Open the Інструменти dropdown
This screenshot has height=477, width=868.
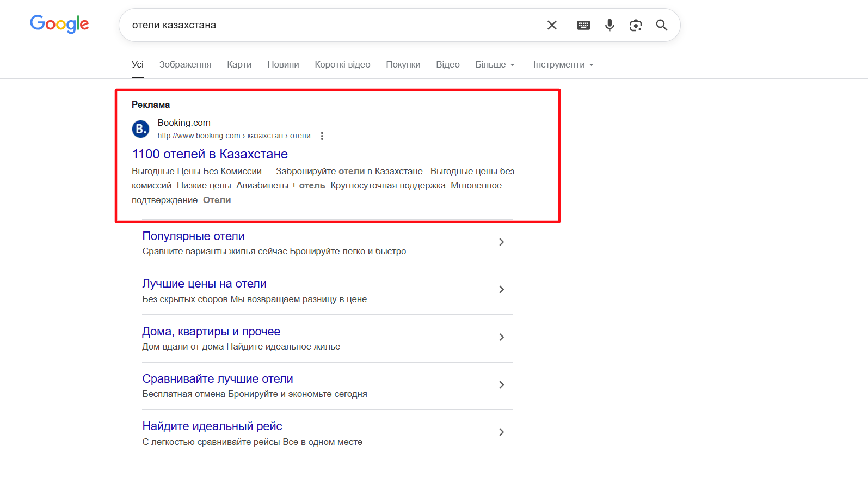[563, 65]
